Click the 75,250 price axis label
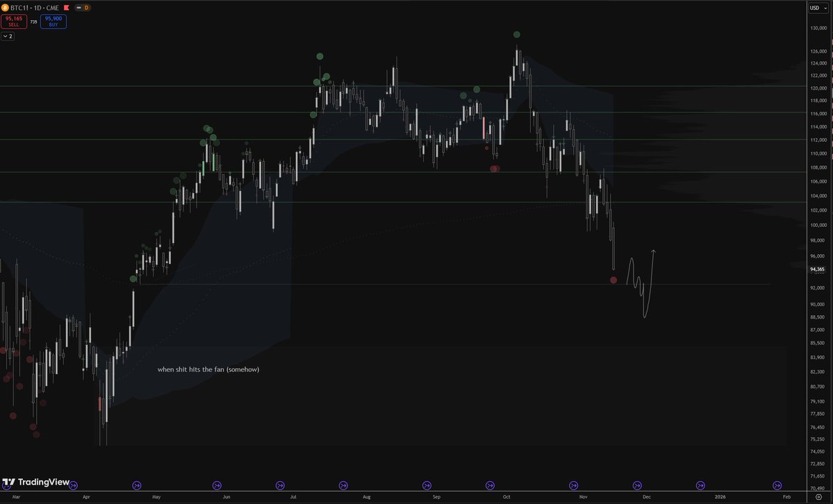Image resolution: width=833 pixels, height=504 pixels. (818, 439)
